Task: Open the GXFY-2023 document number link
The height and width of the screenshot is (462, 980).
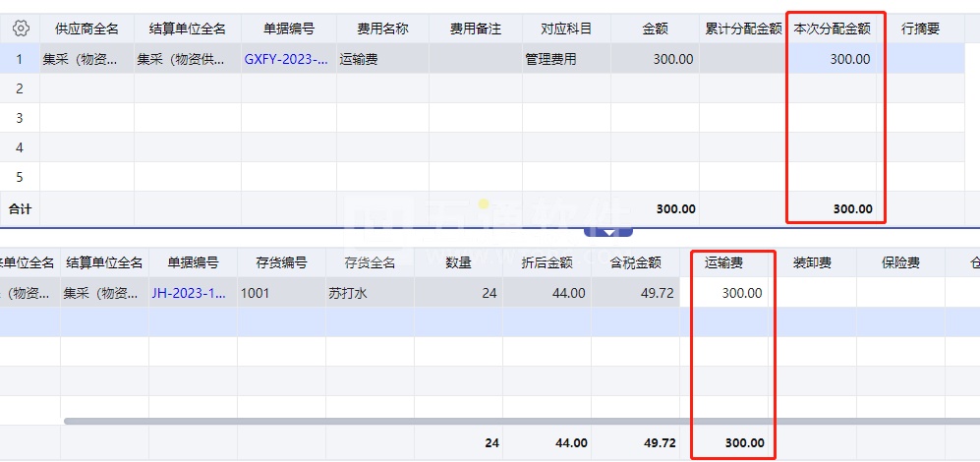Action: [287, 59]
